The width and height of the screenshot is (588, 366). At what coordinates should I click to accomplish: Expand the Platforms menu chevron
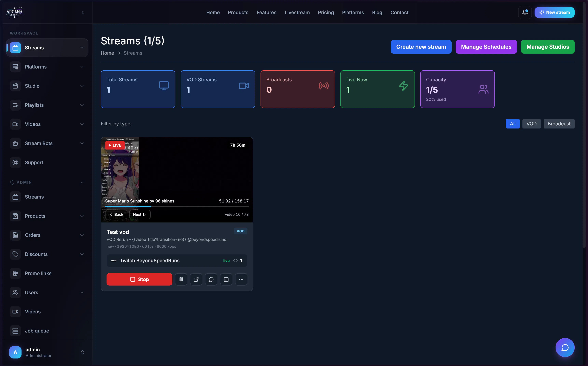82,67
